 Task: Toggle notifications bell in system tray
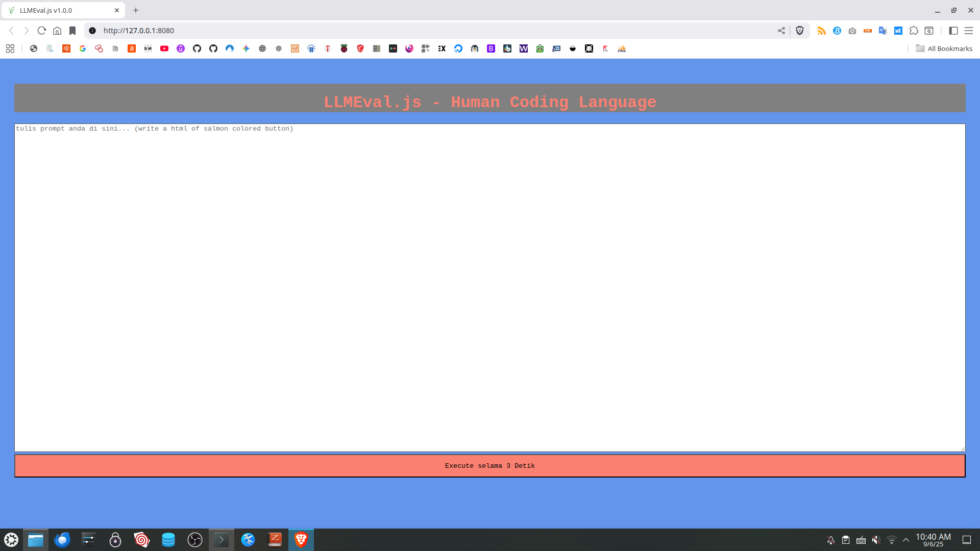[830, 540]
